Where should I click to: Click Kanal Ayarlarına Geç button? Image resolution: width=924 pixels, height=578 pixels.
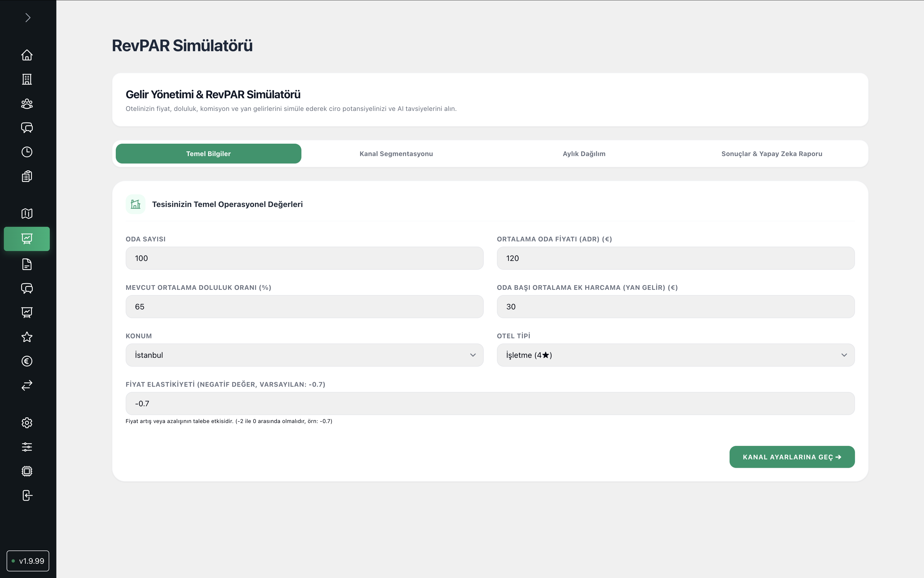[792, 457]
